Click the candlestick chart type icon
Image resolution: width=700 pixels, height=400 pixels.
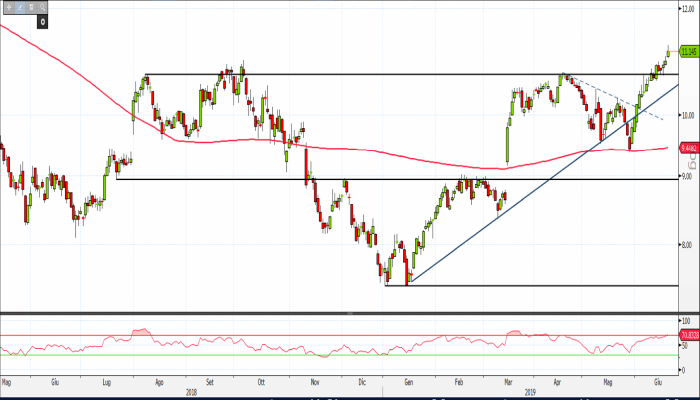[x=30, y=6]
